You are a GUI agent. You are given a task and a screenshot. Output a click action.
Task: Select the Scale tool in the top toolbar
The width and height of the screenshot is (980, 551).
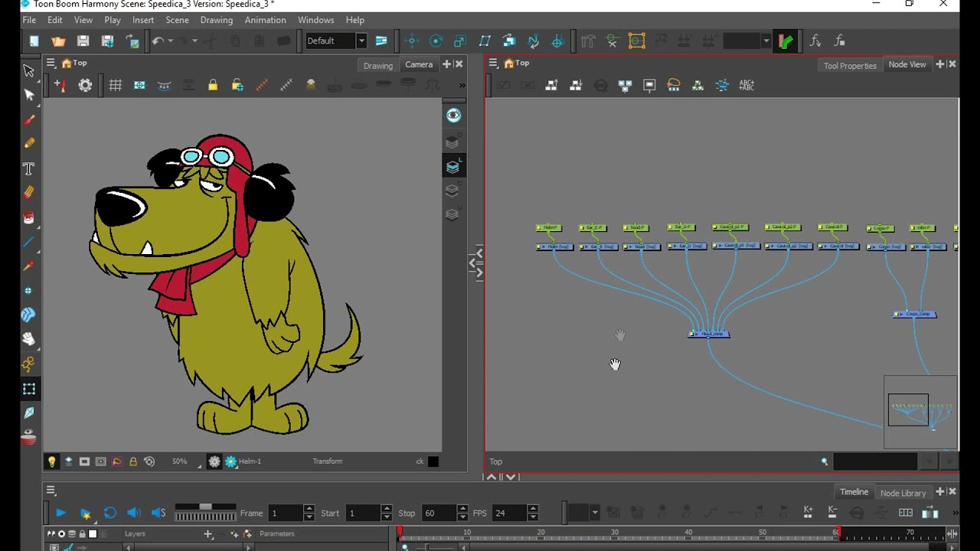click(x=460, y=41)
